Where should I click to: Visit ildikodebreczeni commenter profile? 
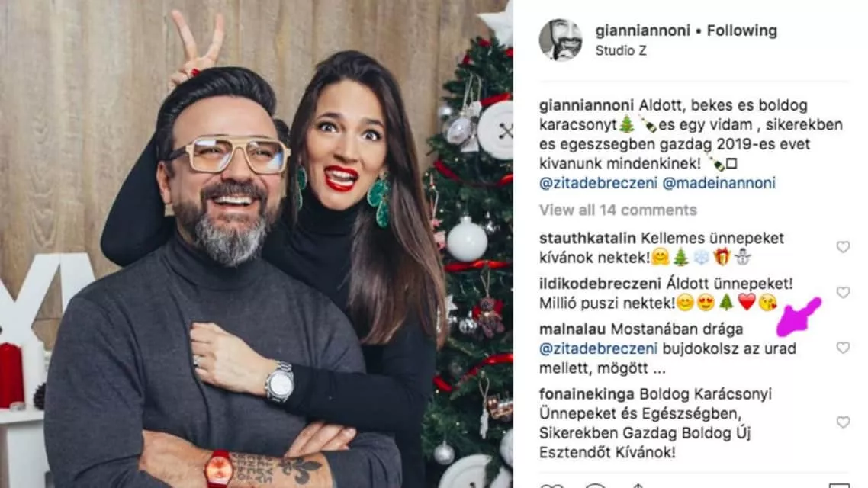tap(600, 284)
